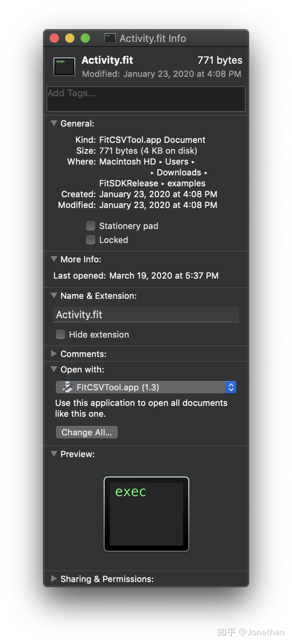The width and height of the screenshot is (292, 644).
Task: Expand Sharing & Permissions section
Action: pos(54,579)
